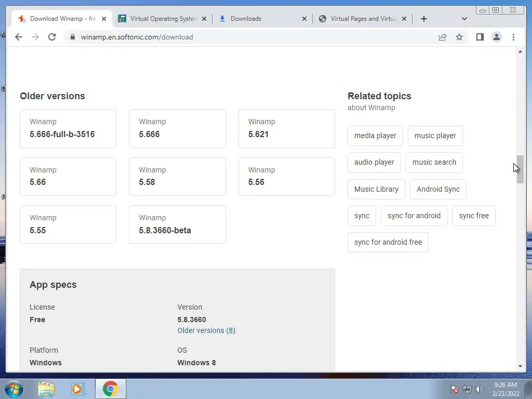Click the 'Older versions' heading
The width and height of the screenshot is (532, 399).
click(52, 96)
